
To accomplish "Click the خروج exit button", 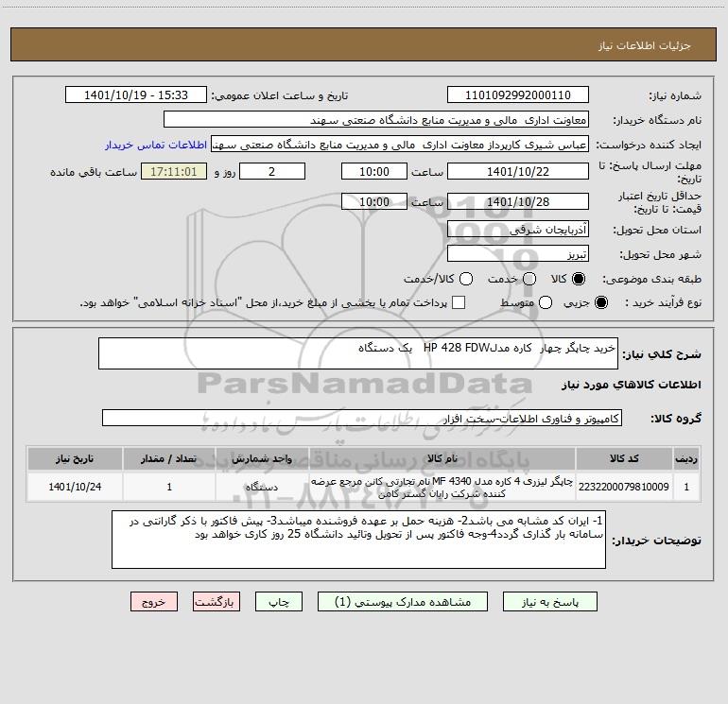I will coord(154,602).
